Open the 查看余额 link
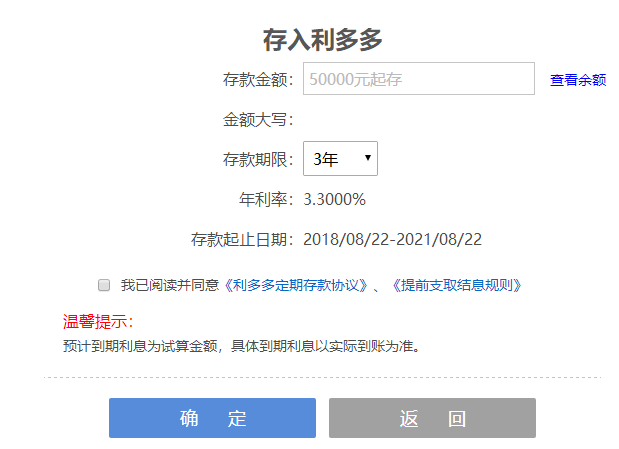The height and width of the screenshot is (449, 619). click(x=578, y=80)
